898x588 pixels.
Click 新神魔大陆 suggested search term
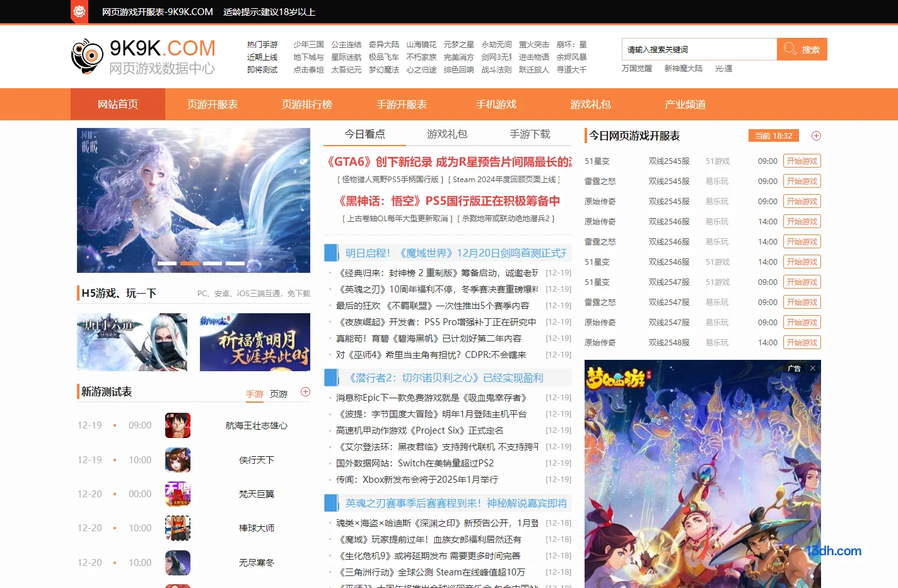click(x=683, y=69)
